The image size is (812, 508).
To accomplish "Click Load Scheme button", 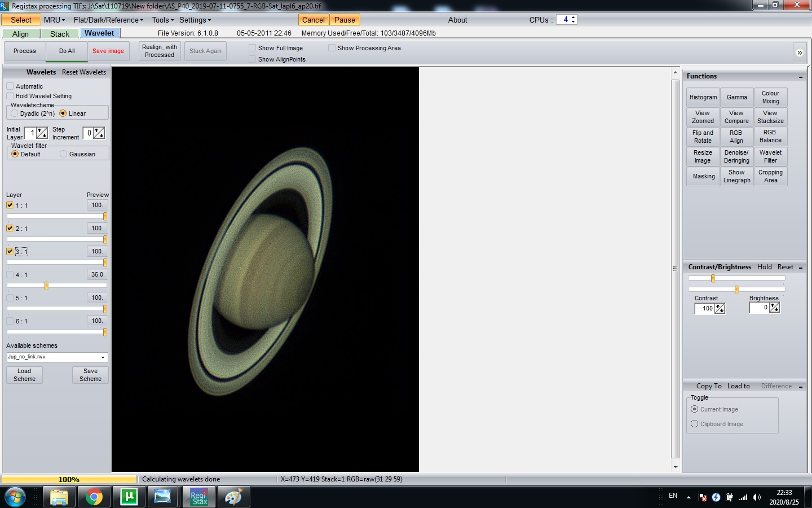I will tap(24, 375).
